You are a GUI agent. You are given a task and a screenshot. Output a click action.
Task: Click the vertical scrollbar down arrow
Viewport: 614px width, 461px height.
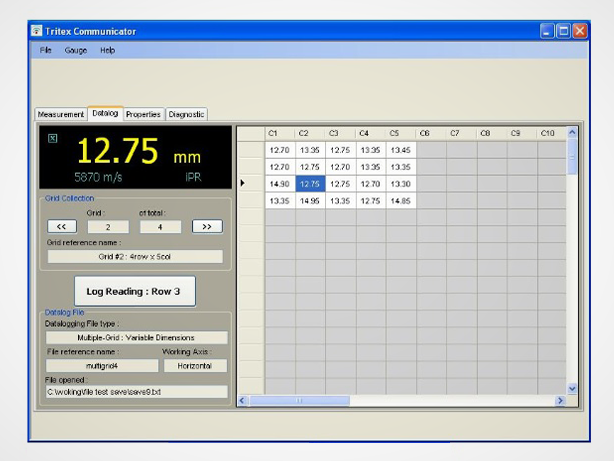click(x=572, y=389)
